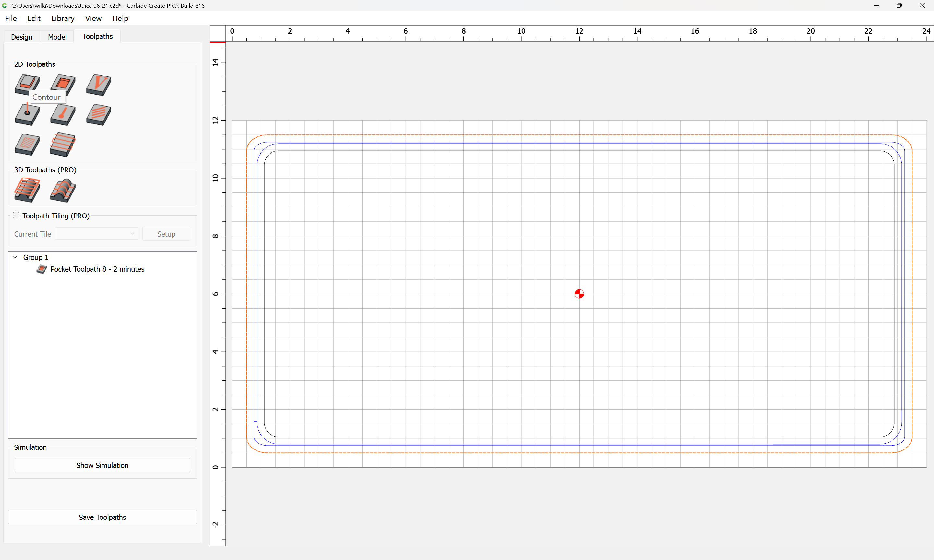Open the Model tab

point(57,37)
